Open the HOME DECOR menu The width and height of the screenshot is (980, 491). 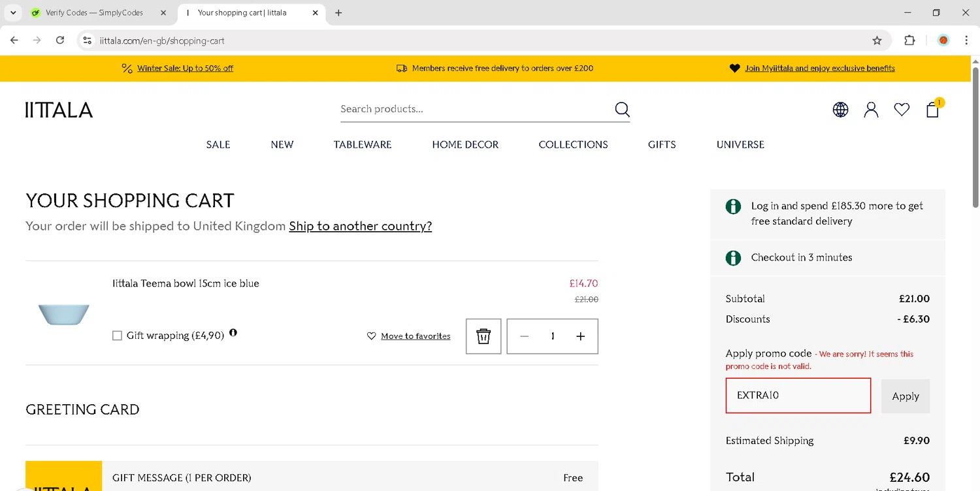(465, 145)
